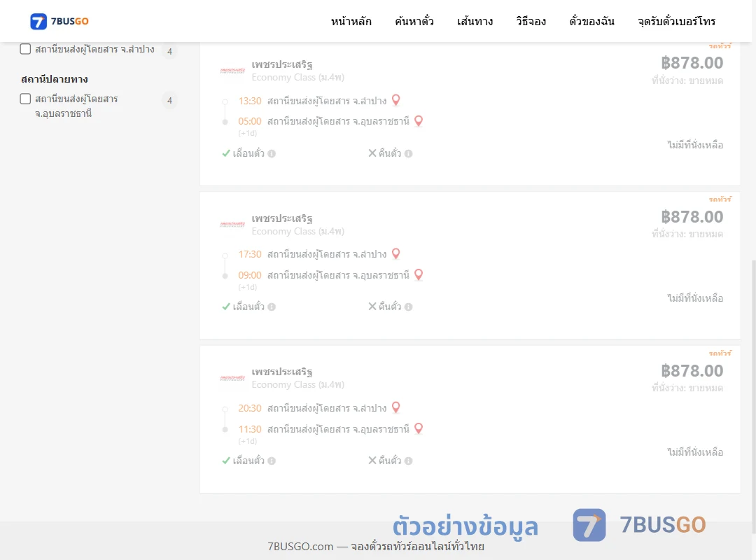Viewport: 756px width, 560px height.
Task: Click เลื่อนตั๋ว label on the 13:30 trip
Action: (x=248, y=153)
